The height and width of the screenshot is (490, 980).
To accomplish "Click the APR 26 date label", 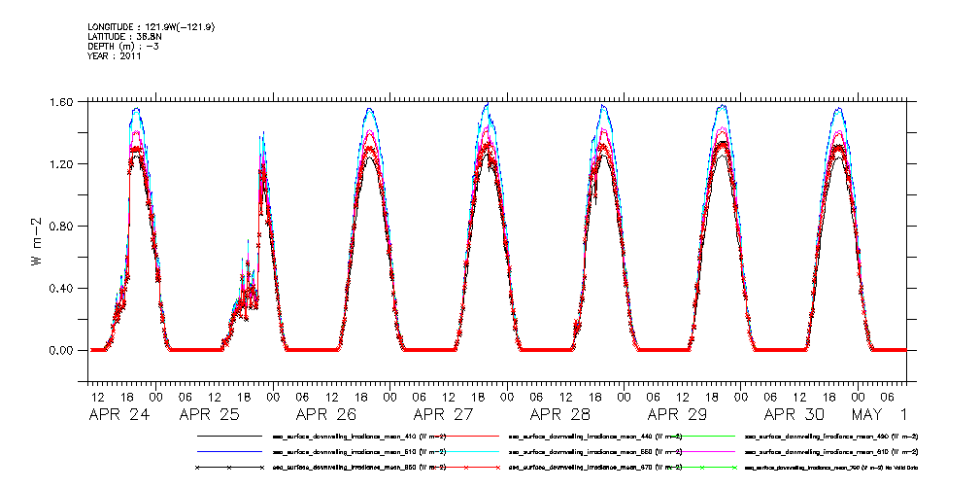I will pyautogui.click(x=326, y=414).
